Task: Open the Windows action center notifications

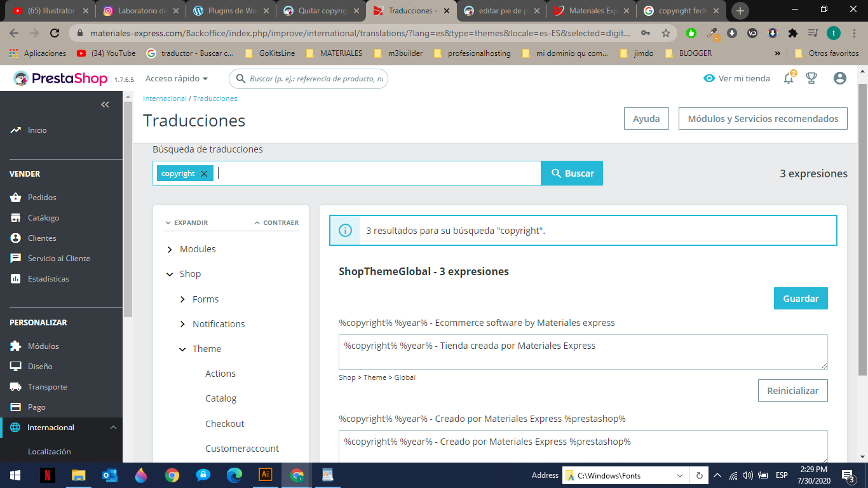Action: pos(848,475)
